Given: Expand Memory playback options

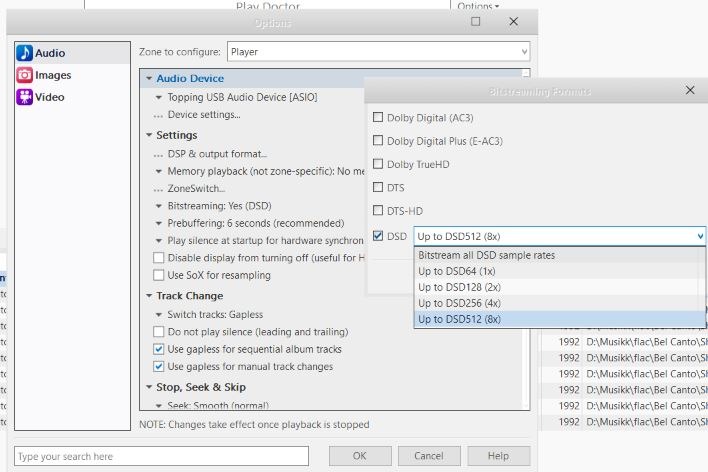Looking at the screenshot, I should (158, 172).
